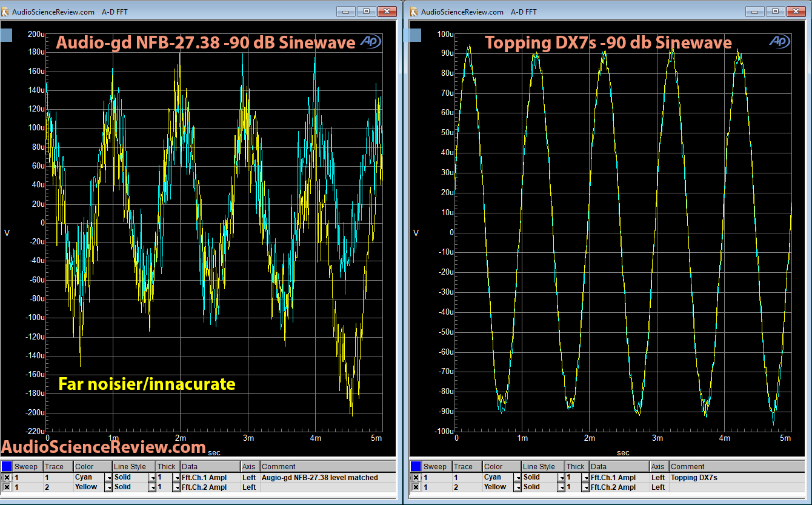Open trace 1 Line Style dropdown in the Audio-gd legend
Image resolution: width=812 pixels, height=505 pixels.
coord(151,478)
